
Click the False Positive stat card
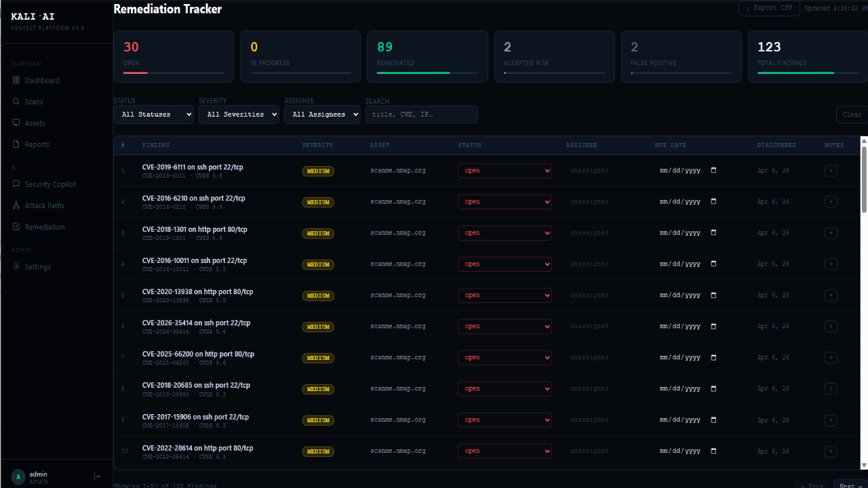pyautogui.click(x=682, y=57)
